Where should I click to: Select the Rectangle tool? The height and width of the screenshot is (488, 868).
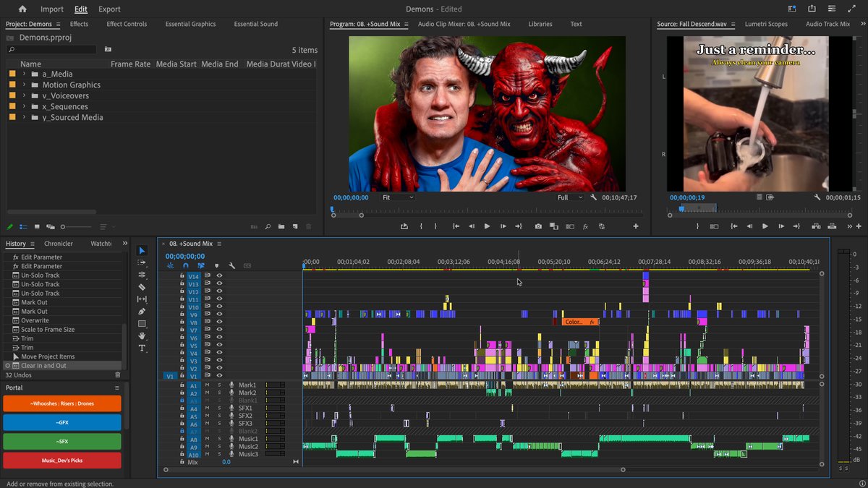[142, 324]
